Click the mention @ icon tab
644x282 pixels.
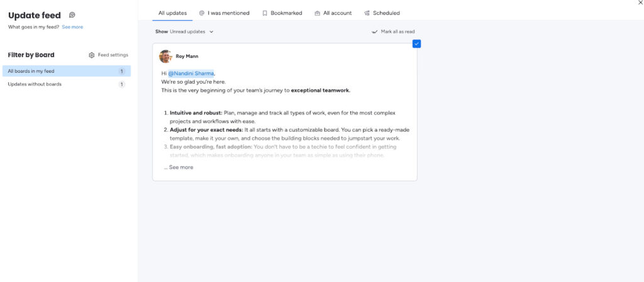point(202,13)
